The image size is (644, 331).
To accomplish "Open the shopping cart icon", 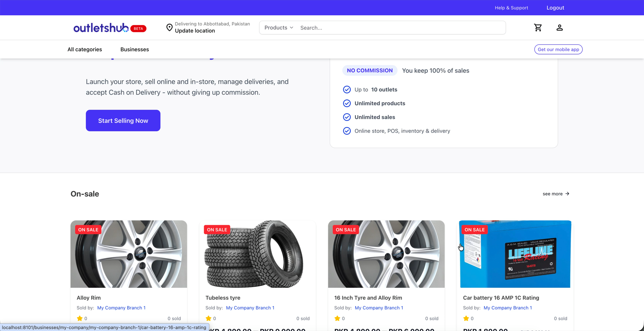I will (538, 27).
